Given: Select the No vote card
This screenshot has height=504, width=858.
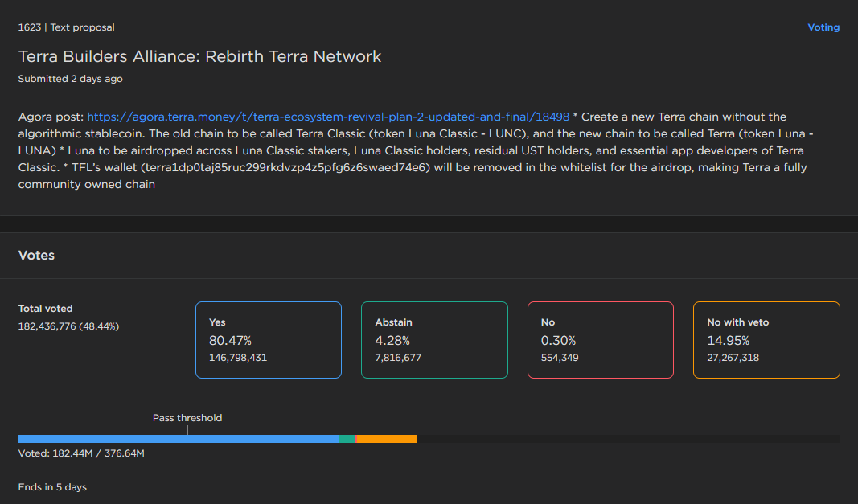Looking at the screenshot, I should coord(600,340).
